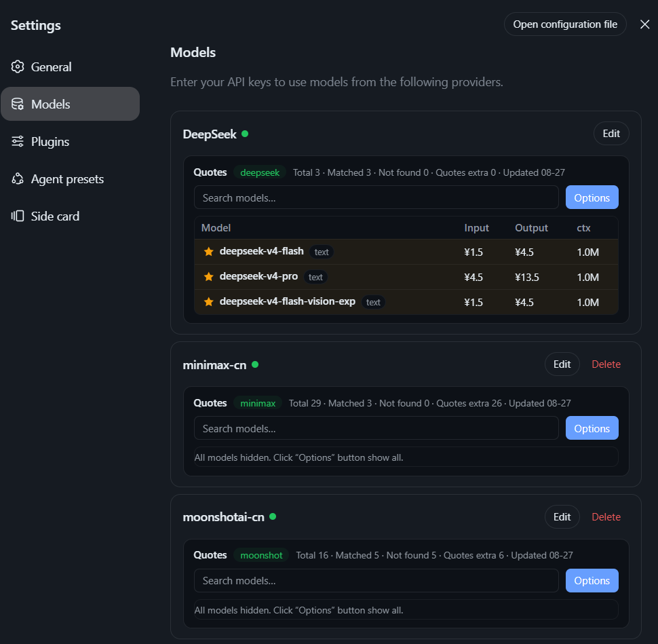Delete the moonshotai-cn provider
This screenshot has width=658, height=644.
tap(606, 517)
